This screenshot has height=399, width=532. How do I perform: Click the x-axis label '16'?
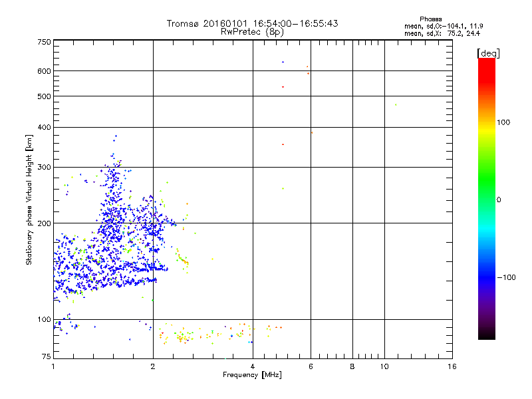pos(452,366)
